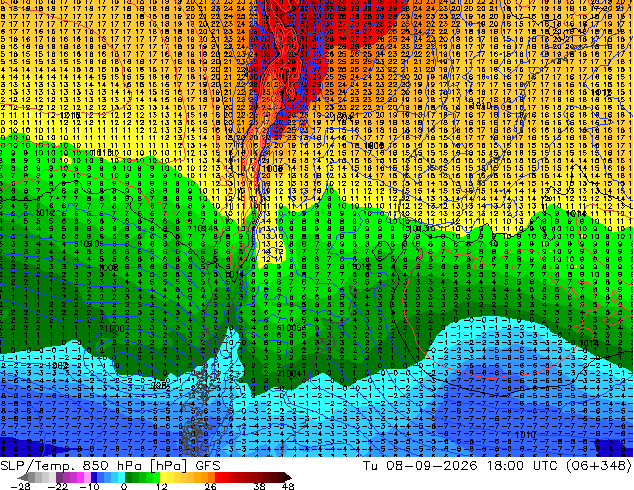
Task: Click the 26 value under the color scale
Action: 210,486
